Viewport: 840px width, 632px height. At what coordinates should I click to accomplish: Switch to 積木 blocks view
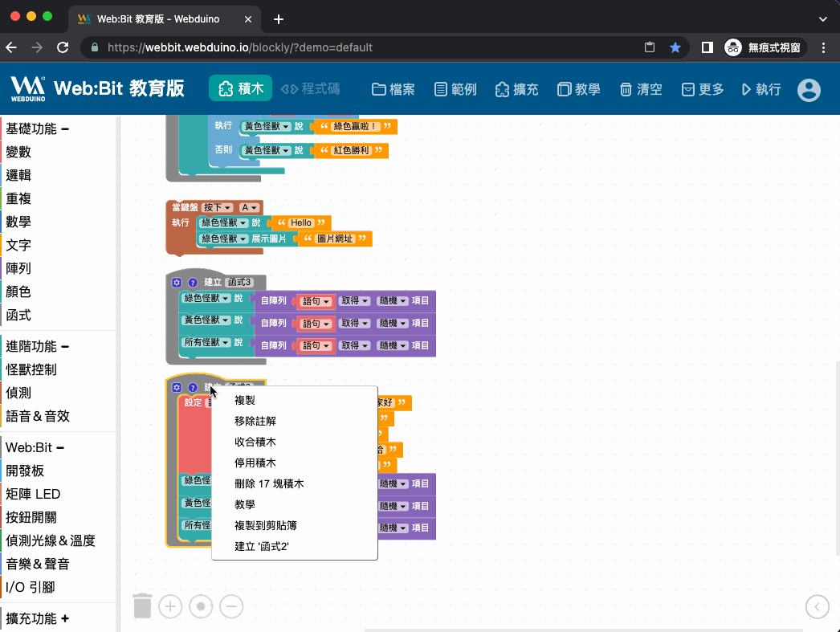tap(241, 89)
